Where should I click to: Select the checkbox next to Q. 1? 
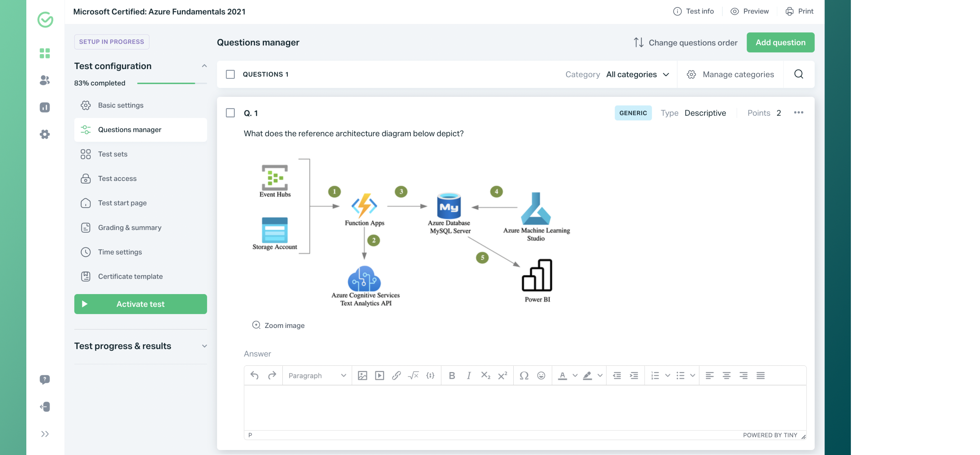pyautogui.click(x=230, y=113)
